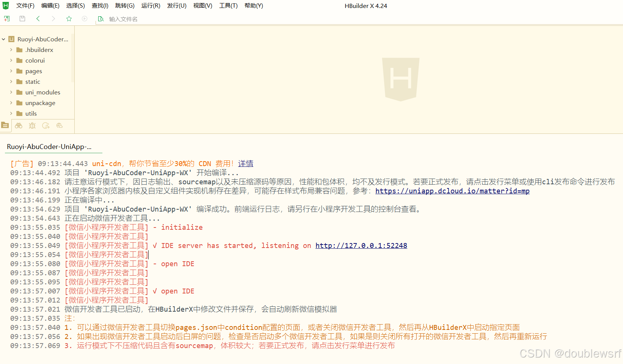Image resolution: width=623 pixels, height=364 pixels.
Task: Select the Ruoyi-AbuCoder-UniApp console tab
Action: (49, 147)
